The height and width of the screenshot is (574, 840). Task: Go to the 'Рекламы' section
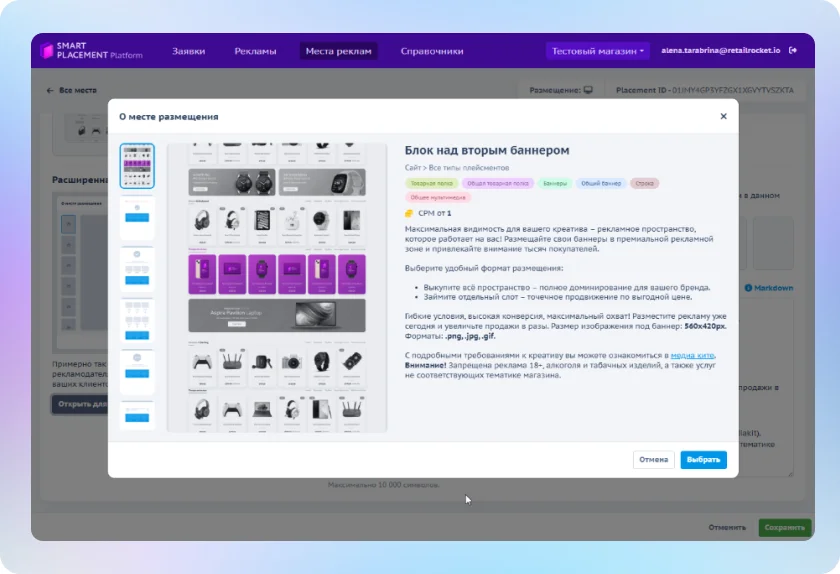coord(255,50)
